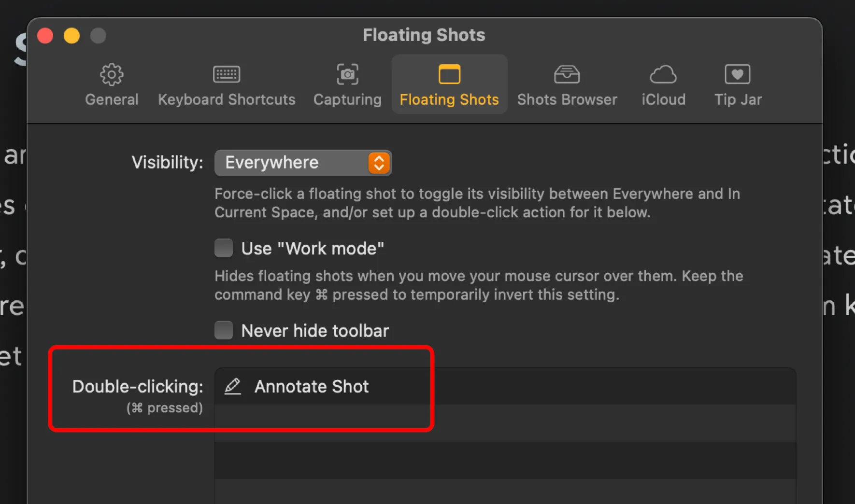
Task: Open General settings via the gear icon
Action: pyautogui.click(x=112, y=74)
